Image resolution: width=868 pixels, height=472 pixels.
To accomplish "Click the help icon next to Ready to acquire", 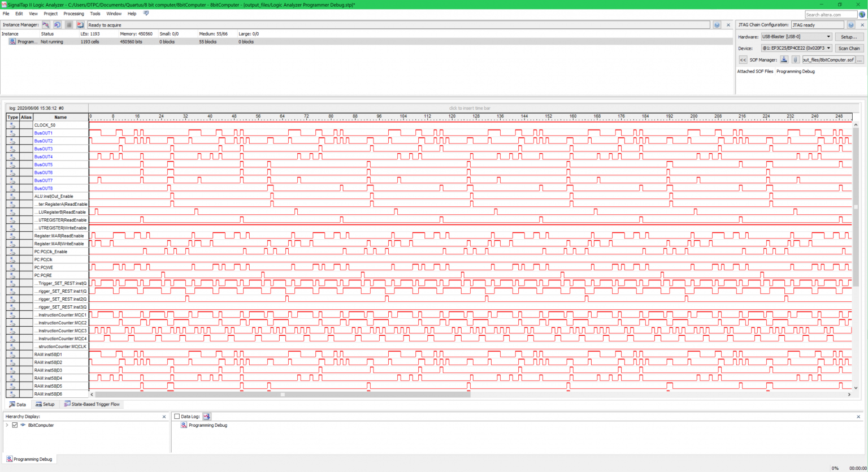I will (717, 24).
